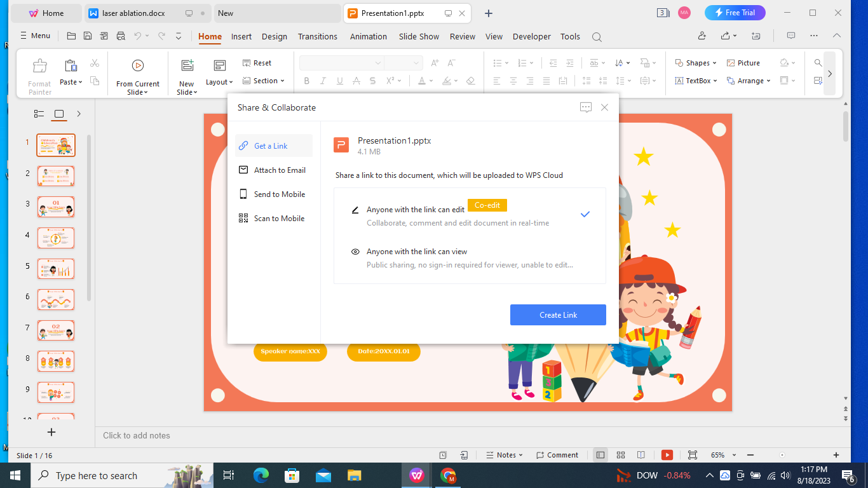Screen dimensions: 868x488
Task: Switch to the Insert tab
Action: point(241,36)
